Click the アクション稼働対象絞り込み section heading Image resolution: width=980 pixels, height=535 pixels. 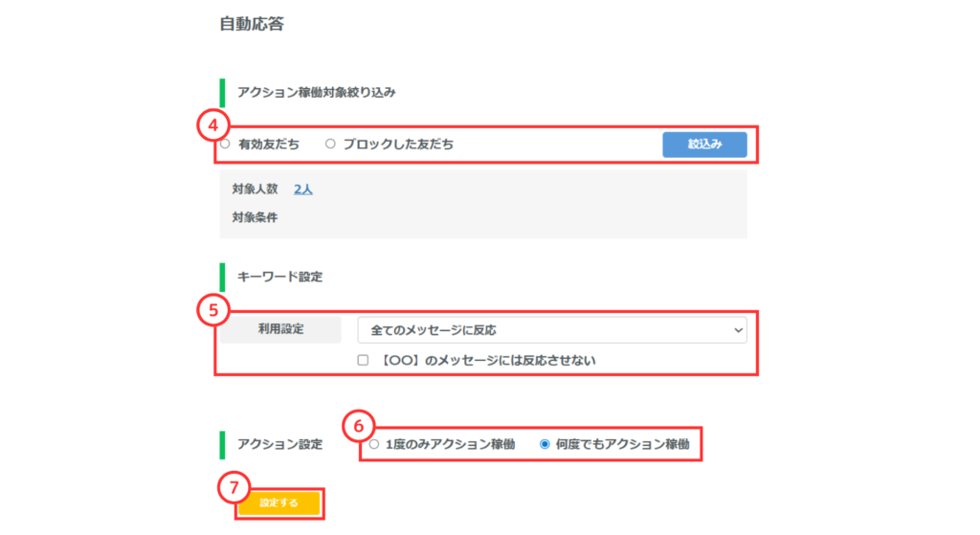point(316,93)
